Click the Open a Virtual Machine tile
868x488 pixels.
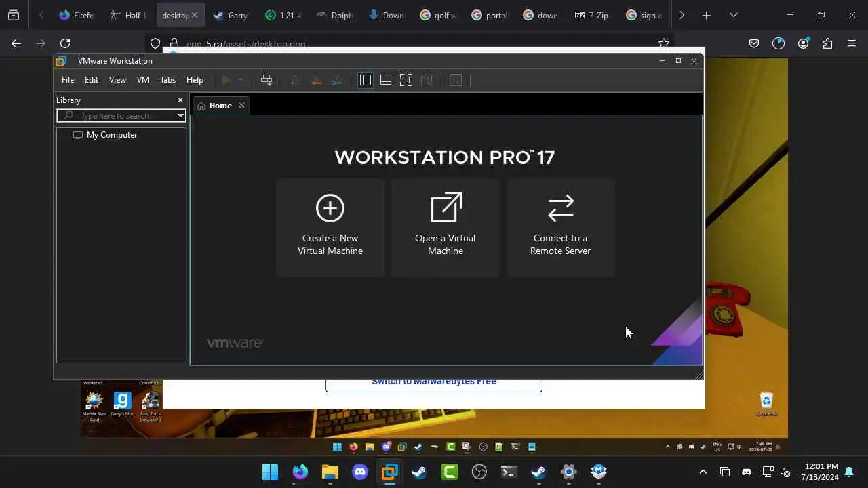pos(446,228)
